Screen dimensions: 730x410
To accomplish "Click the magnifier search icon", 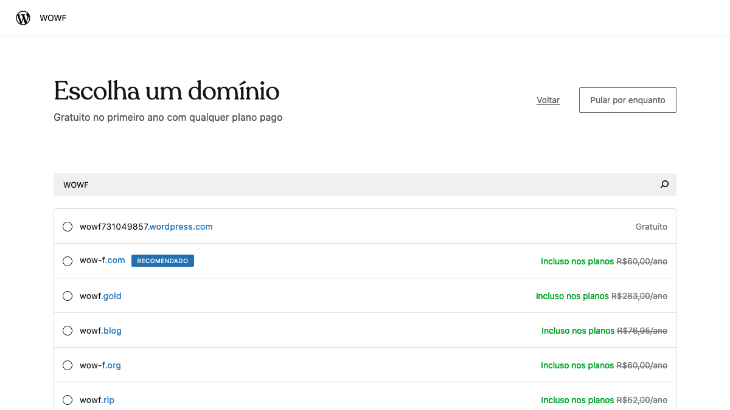I will point(664,184).
